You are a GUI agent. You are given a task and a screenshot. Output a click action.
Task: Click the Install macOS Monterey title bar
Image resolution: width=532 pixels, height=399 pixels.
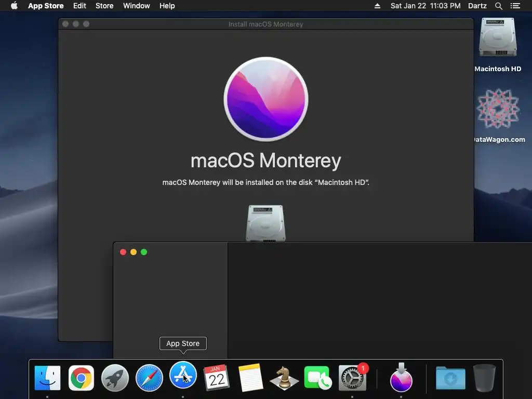(265, 24)
